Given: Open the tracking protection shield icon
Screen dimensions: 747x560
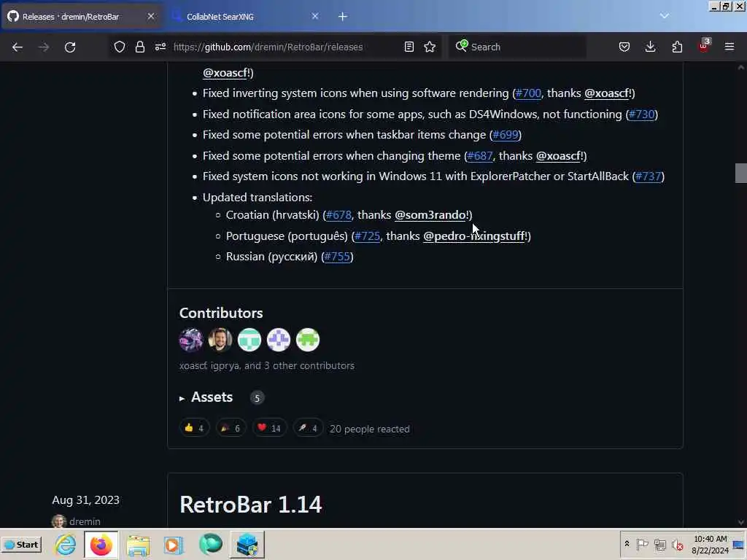Looking at the screenshot, I should click(x=120, y=47).
